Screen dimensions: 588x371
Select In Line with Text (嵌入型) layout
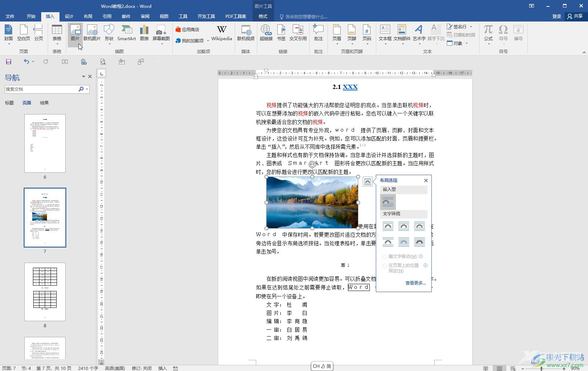[x=388, y=202]
